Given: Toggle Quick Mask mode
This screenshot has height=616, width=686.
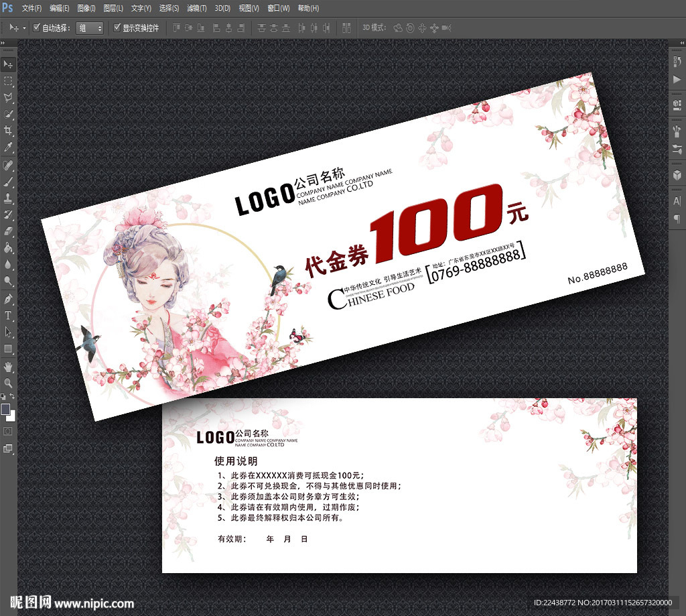Looking at the screenshot, I should [8, 432].
